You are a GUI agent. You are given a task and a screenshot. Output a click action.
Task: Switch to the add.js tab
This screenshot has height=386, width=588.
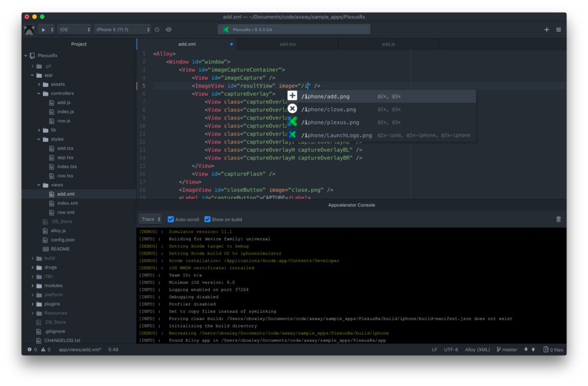click(x=389, y=44)
